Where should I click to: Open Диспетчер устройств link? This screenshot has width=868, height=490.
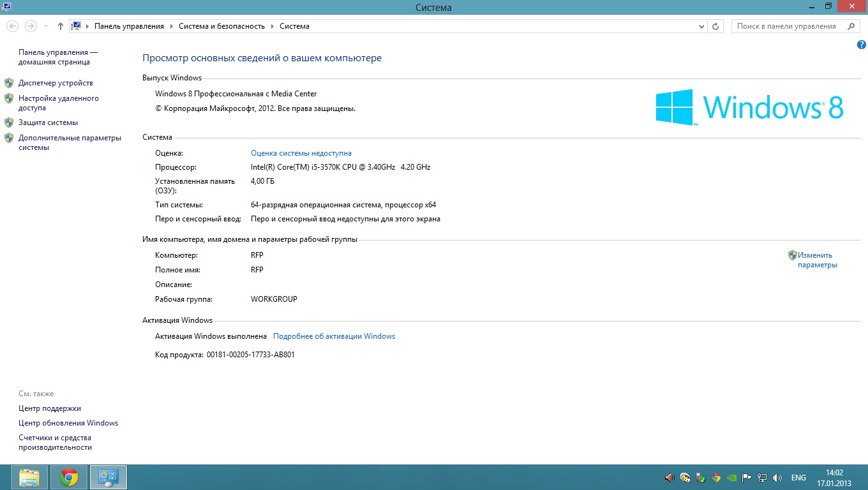[x=56, y=83]
